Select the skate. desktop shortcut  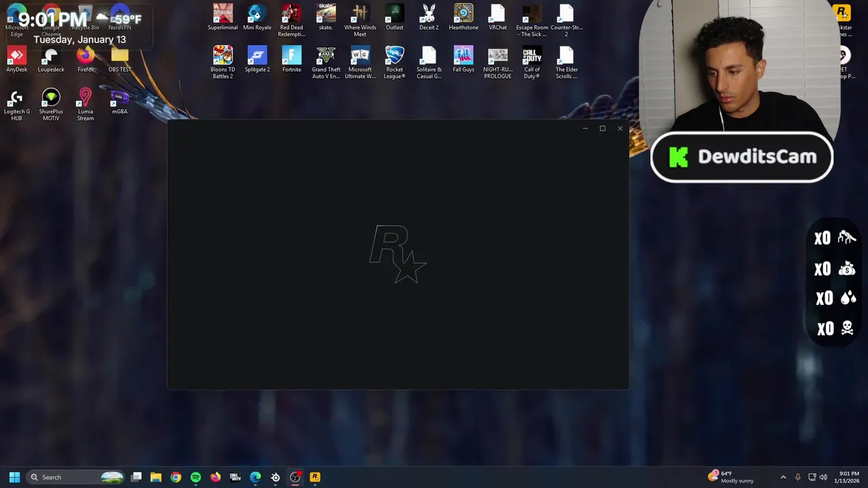click(326, 18)
